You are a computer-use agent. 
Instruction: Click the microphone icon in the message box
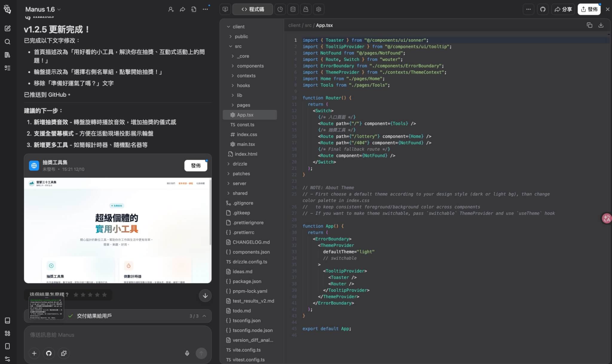(187, 353)
